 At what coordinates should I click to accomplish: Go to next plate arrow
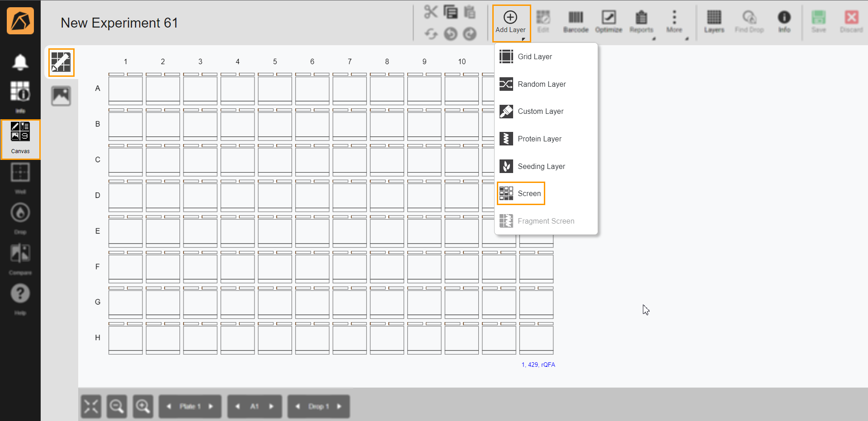[211, 407]
